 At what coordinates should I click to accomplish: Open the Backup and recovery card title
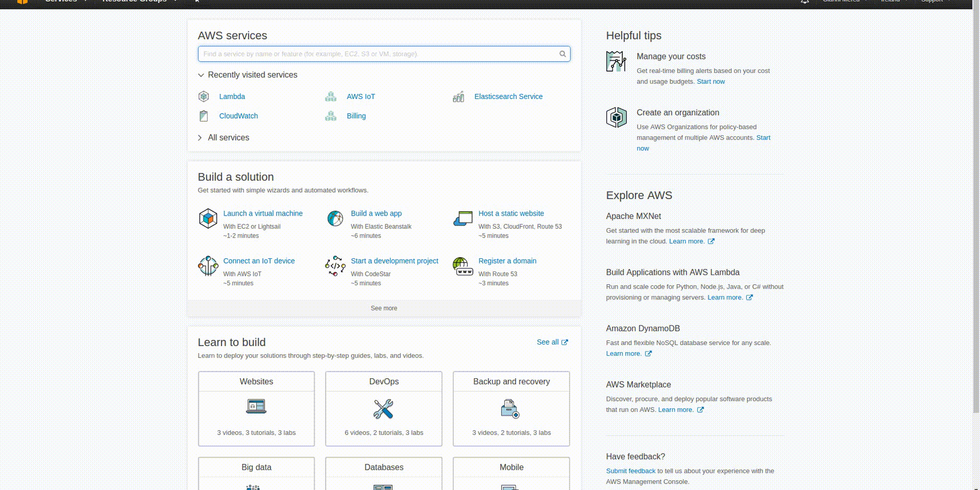(511, 382)
